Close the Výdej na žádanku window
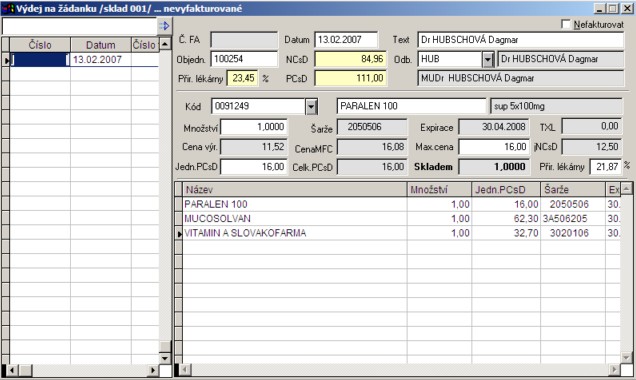Image resolution: width=636 pixels, height=380 pixels. (626, 8)
